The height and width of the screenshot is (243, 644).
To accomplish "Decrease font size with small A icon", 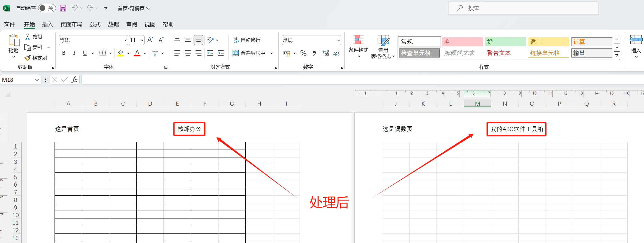I will (161, 40).
